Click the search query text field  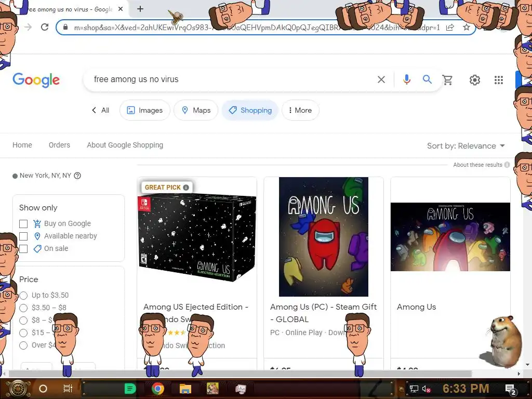(231, 79)
